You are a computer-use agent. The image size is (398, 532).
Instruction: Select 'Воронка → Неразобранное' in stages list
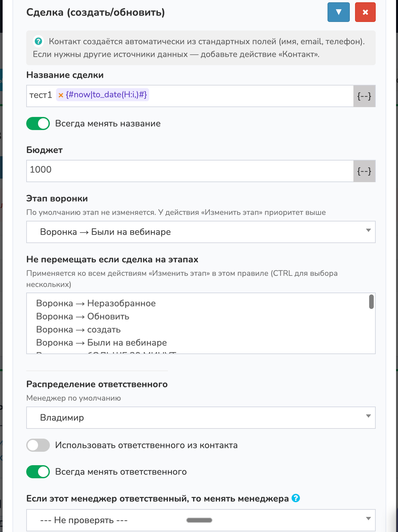[x=96, y=303]
